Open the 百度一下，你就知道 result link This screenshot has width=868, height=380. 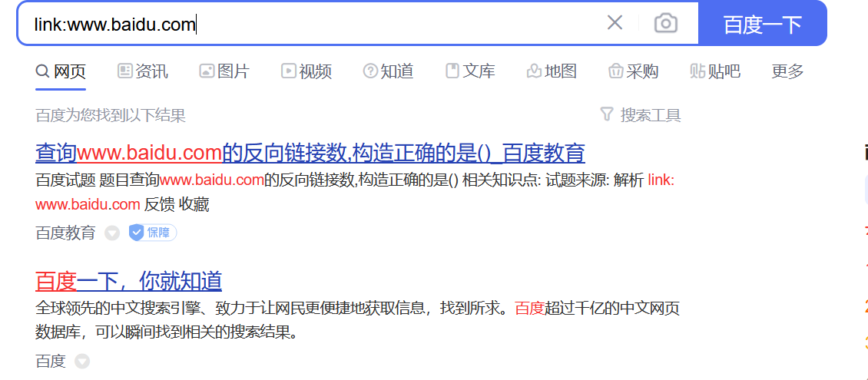pos(128,282)
